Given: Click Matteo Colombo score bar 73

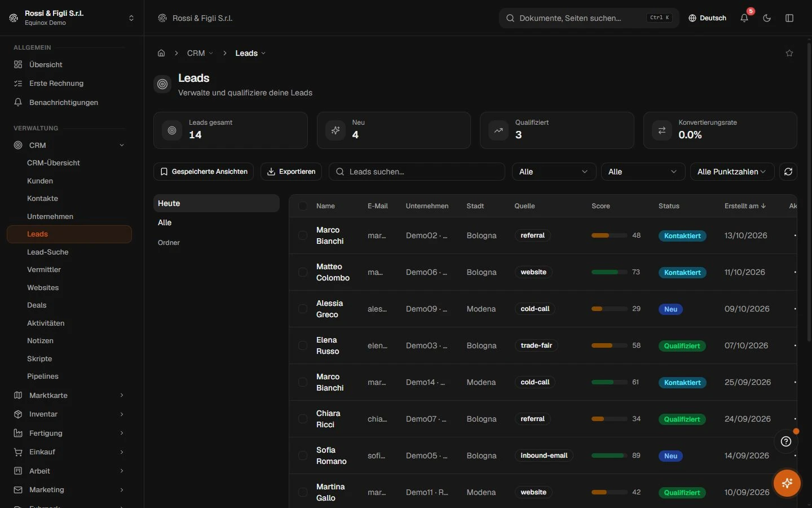Looking at the screenshot, I should (x=610, y=272).
